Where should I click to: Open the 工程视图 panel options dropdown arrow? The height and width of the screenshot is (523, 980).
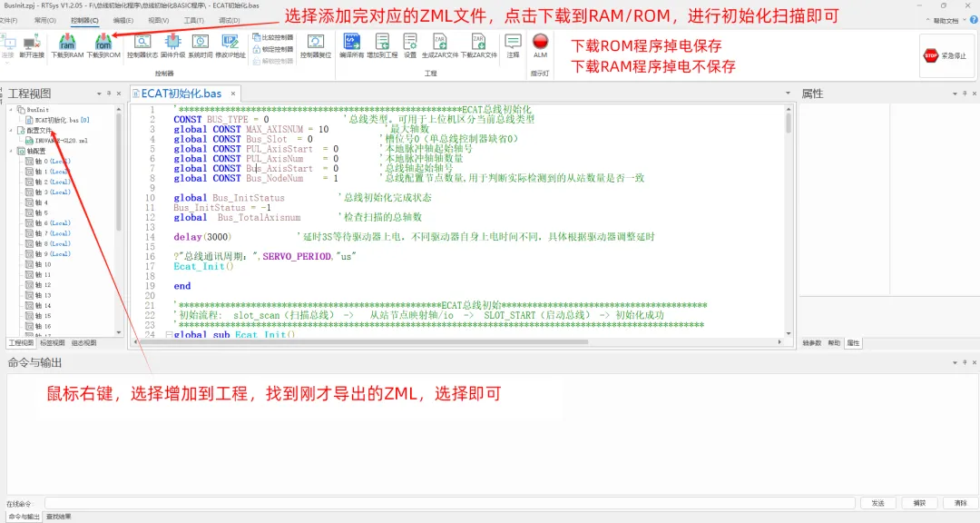click(99, 94)
